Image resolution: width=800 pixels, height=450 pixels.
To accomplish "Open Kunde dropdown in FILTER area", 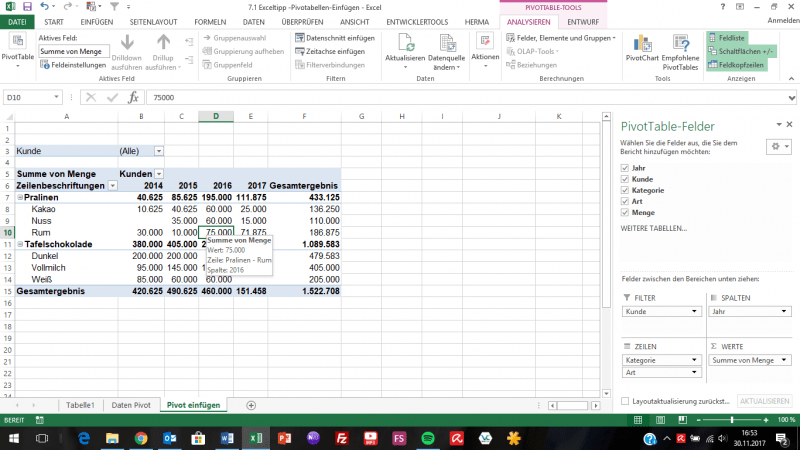I will coord(694,311).
